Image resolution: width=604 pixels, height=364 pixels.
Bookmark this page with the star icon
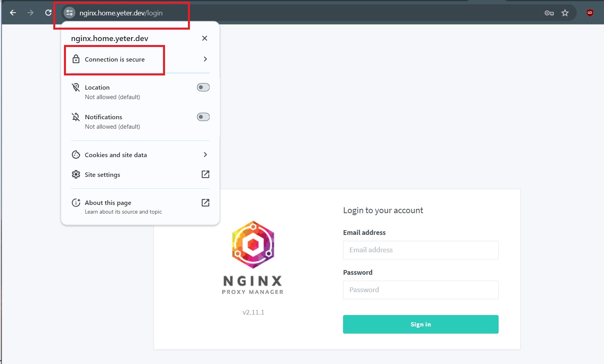point(565,13)
